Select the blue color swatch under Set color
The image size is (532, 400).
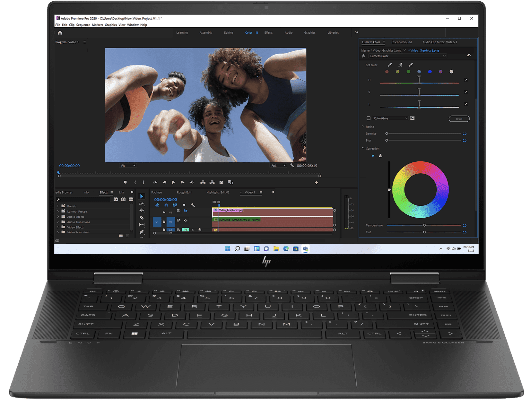[x=430, y=72]
